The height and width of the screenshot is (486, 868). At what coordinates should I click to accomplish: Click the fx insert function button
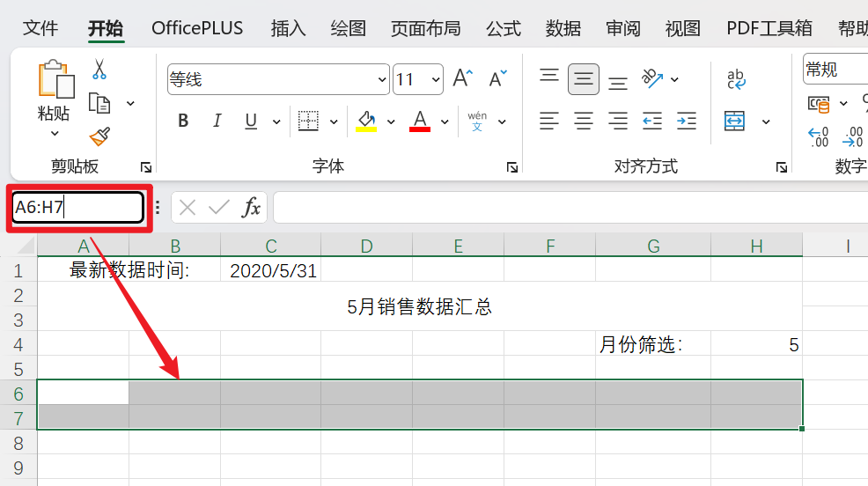251,208
